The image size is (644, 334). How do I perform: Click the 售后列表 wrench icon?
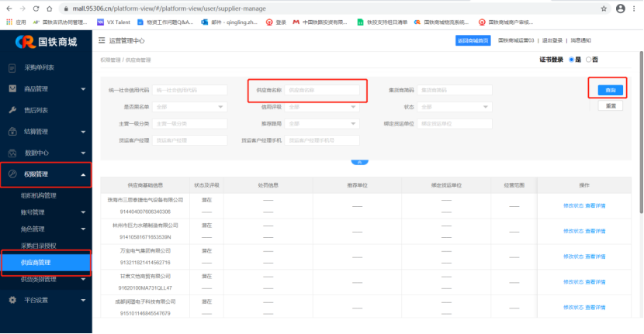click(x=12, y=110)
